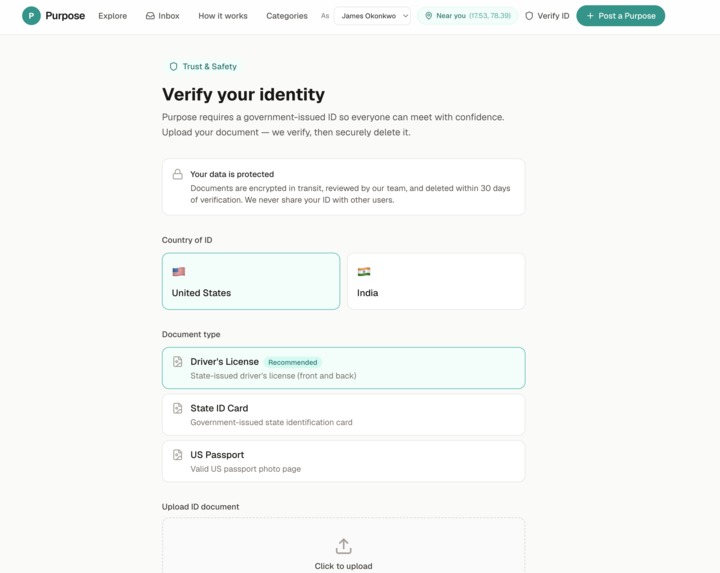Click the Near you location pill

click(x=467, y=16)
